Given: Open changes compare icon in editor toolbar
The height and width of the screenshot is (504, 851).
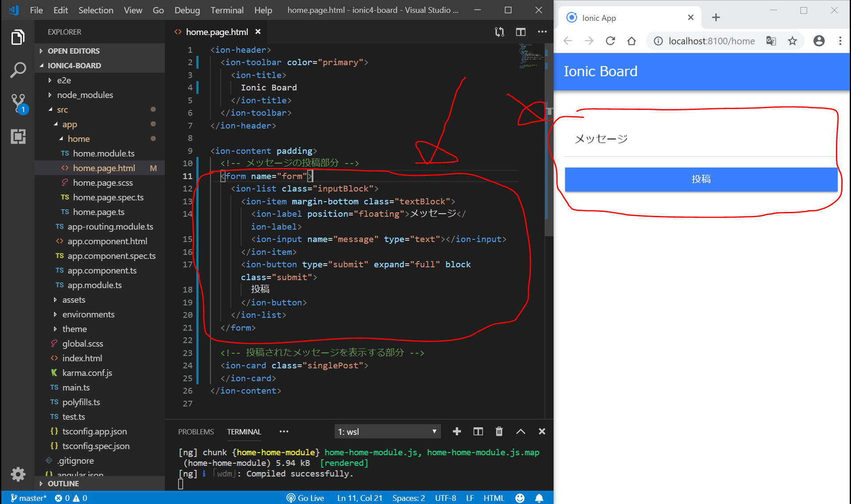Looking at the screenshot, I should click(x=500, y=32).
